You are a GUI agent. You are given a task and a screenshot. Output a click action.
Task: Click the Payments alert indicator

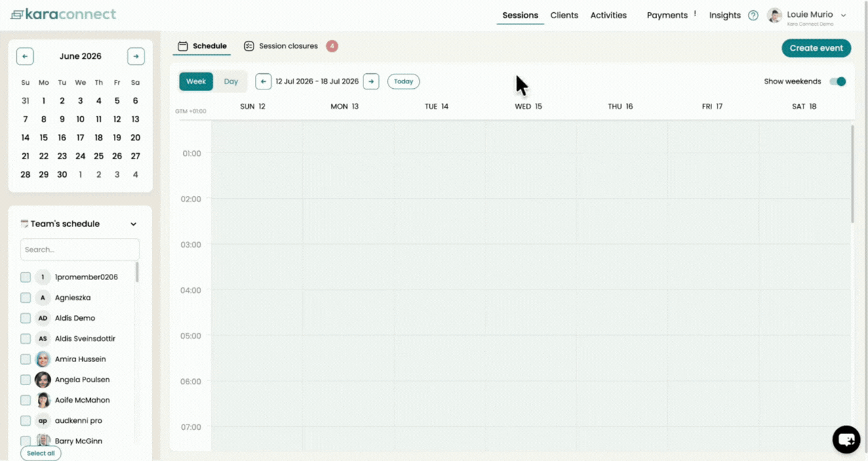tap(695, 14)
